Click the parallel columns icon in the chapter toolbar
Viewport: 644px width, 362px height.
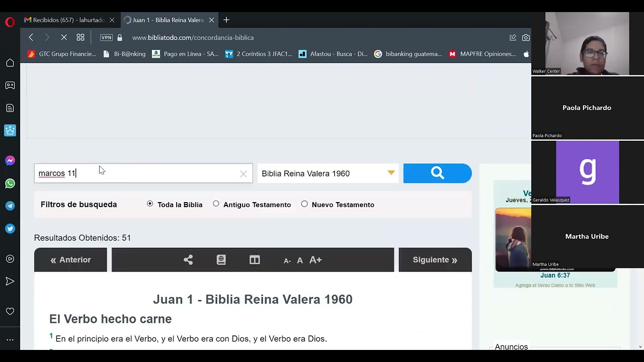point(255,260)
